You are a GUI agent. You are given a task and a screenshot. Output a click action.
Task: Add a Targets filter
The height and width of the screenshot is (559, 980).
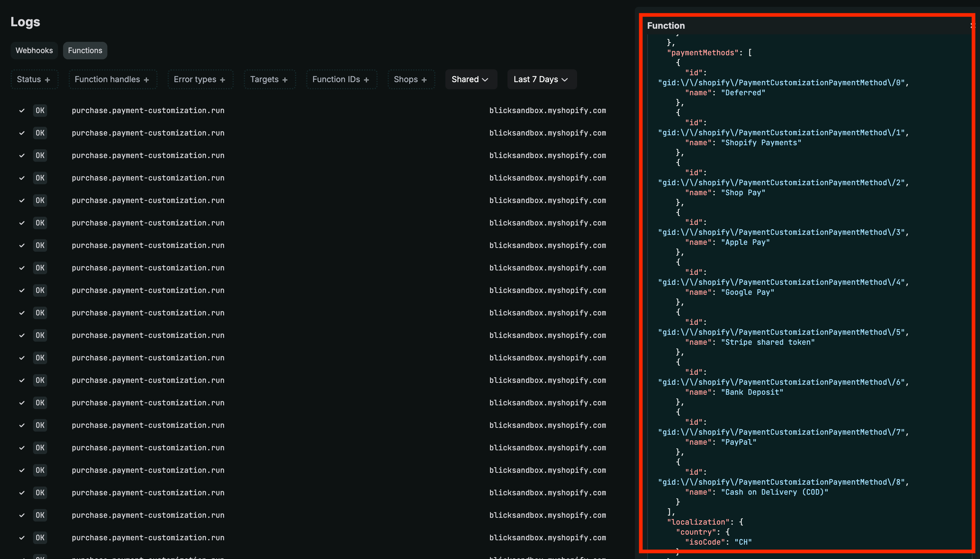[x=269, y=79]
